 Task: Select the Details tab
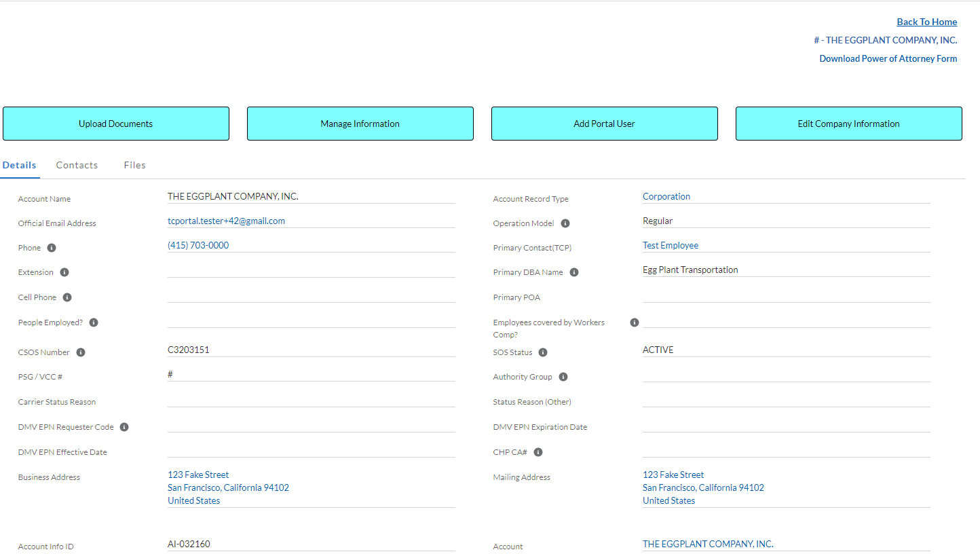tap(20, 165)
